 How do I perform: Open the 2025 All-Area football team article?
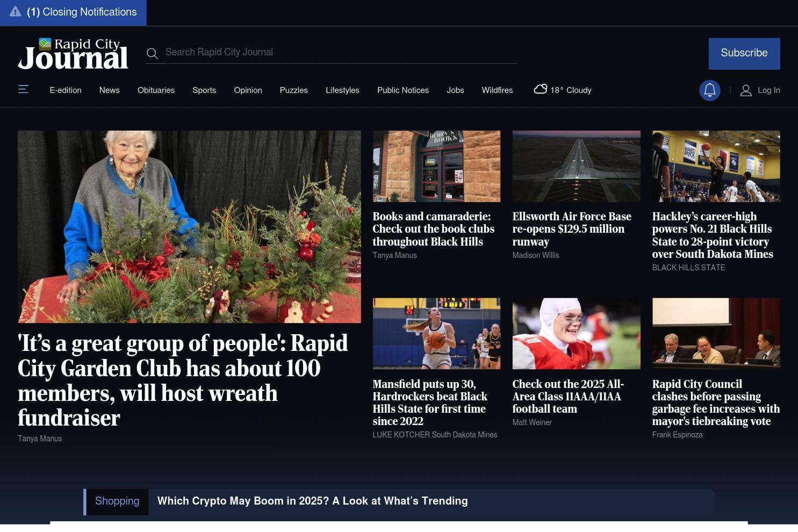tap(568, 397)
